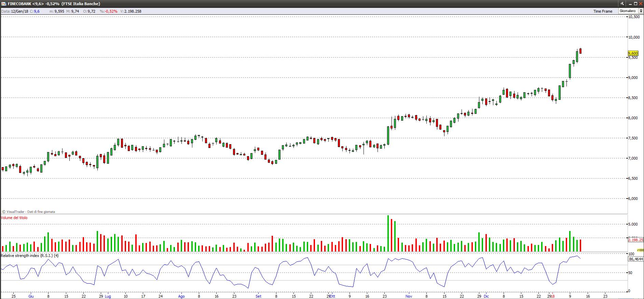Close the FINECOBANK chart window
Viewport: 644px width, 299px height.
click(641, 4)
